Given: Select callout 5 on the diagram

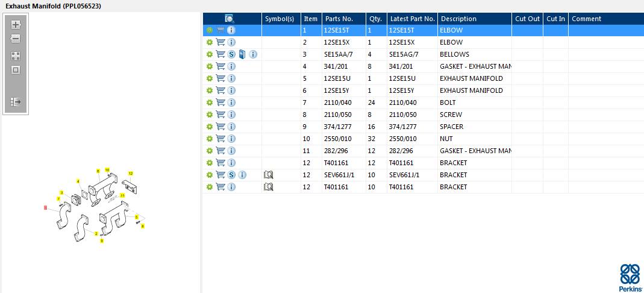Looking at the screenshot, I should 136,217.
